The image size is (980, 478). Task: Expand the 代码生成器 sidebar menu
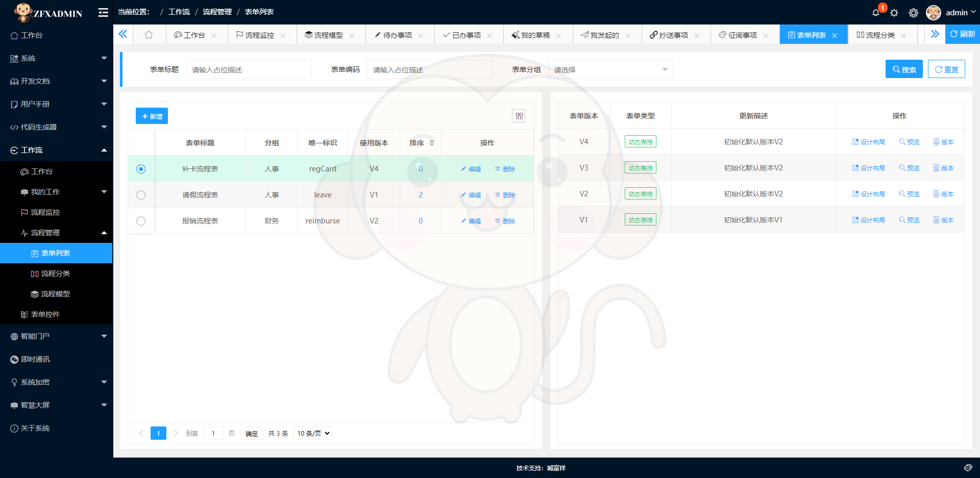[56, 127]
